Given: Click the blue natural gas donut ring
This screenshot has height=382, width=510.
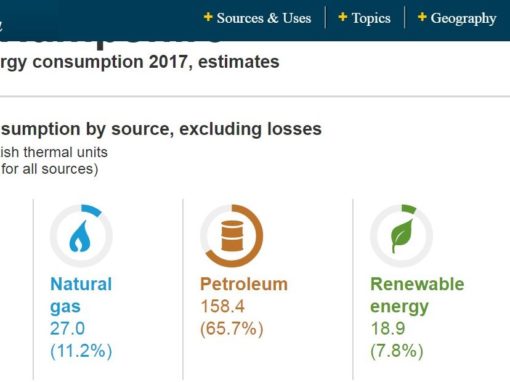Looking at the screenshot, I should coord(81,236).
